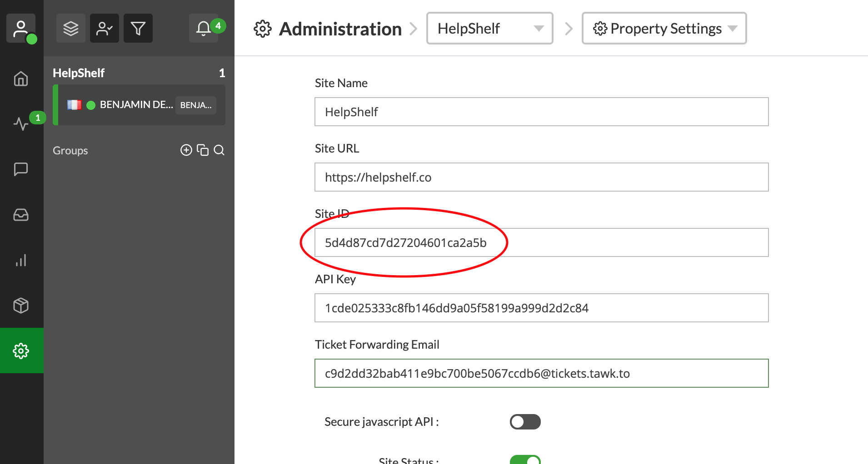868x464 pixels.
Task: Click the Site URL label
Action: (x=337, y=148)
